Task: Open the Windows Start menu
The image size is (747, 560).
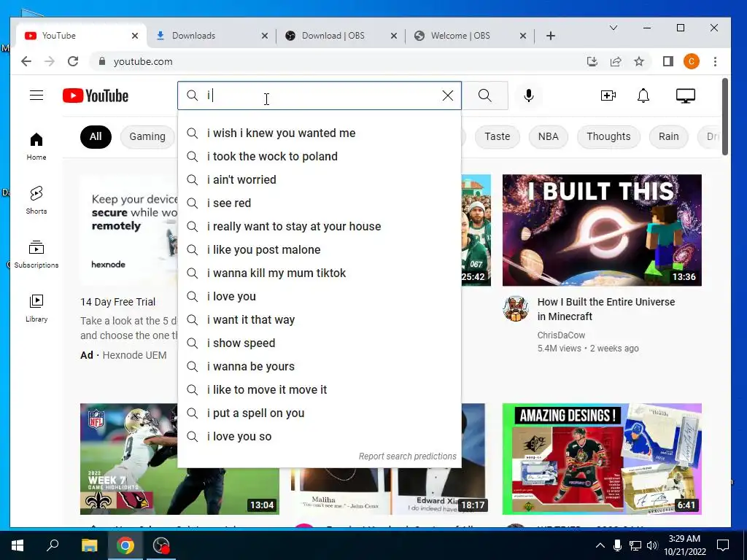Action: pyautogui.click(x=18, y=545)
